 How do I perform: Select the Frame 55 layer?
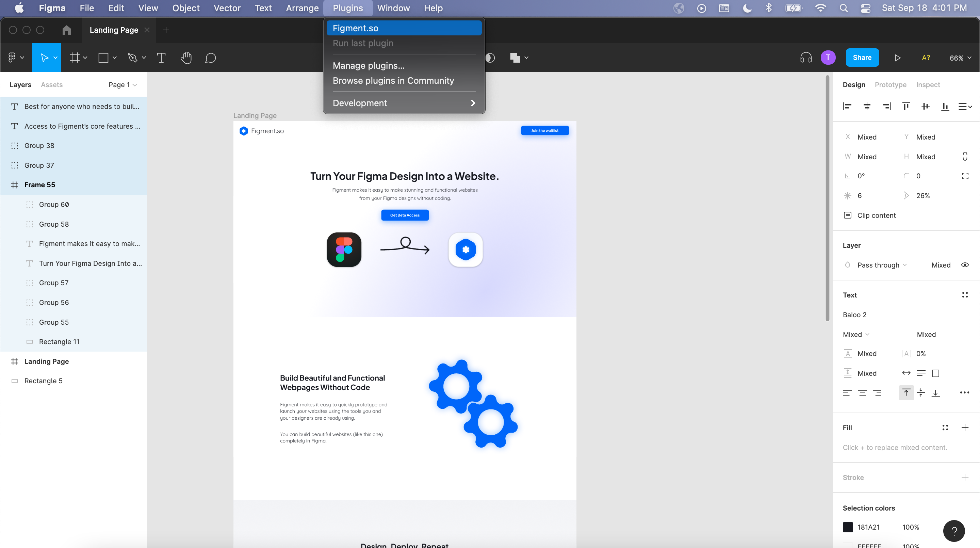coord(73,184)
